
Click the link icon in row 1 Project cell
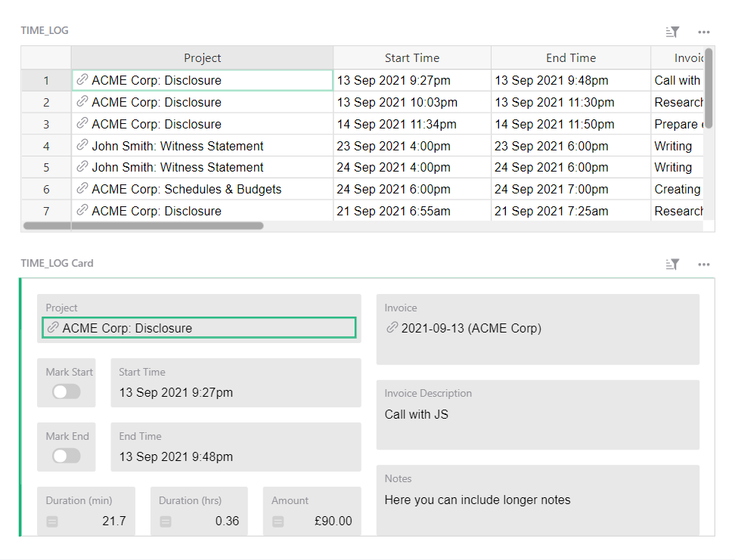tap(82, 80)
